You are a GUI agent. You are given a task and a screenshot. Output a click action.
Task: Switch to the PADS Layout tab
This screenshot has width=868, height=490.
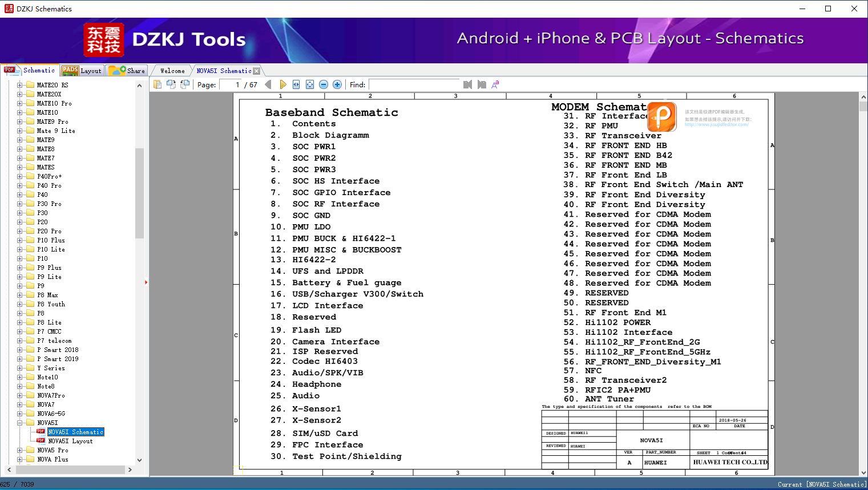click(82, 71)
